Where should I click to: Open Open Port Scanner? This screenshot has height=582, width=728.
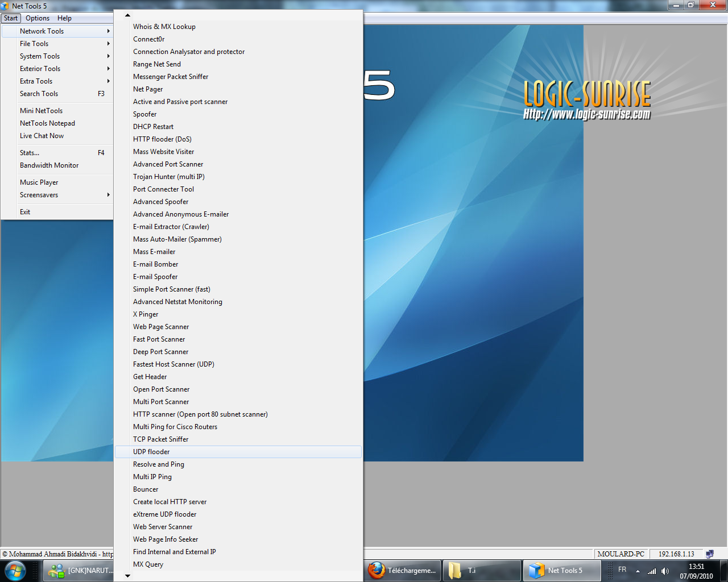pos(238,389)
